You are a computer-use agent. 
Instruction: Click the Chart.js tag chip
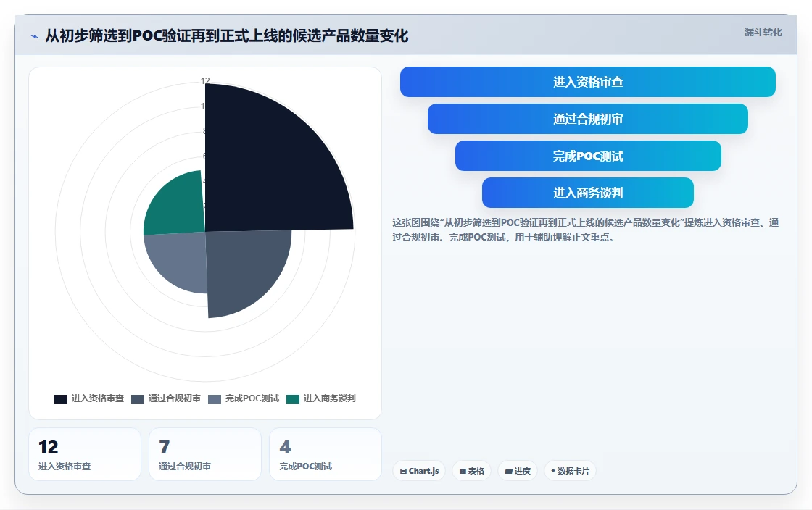pos(419,471)
